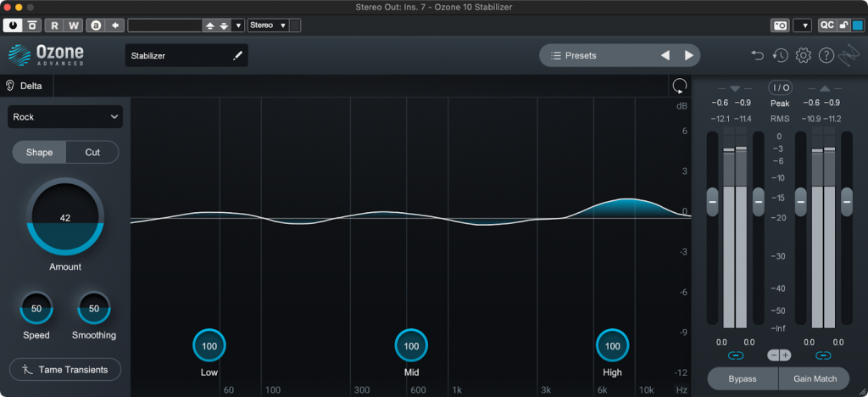The height and width of the screenshot is (397, 868).
Task: Click the host preset name field
Action: pos(164,25)
